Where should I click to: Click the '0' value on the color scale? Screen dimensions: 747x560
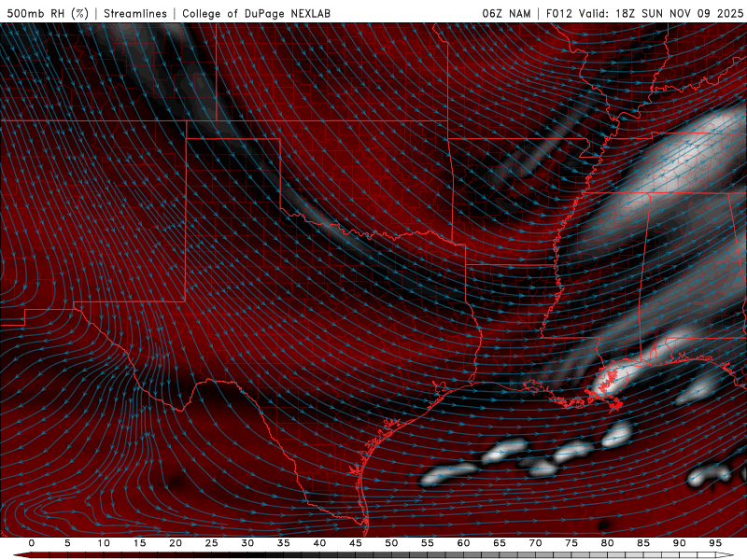tap(32, 543)
